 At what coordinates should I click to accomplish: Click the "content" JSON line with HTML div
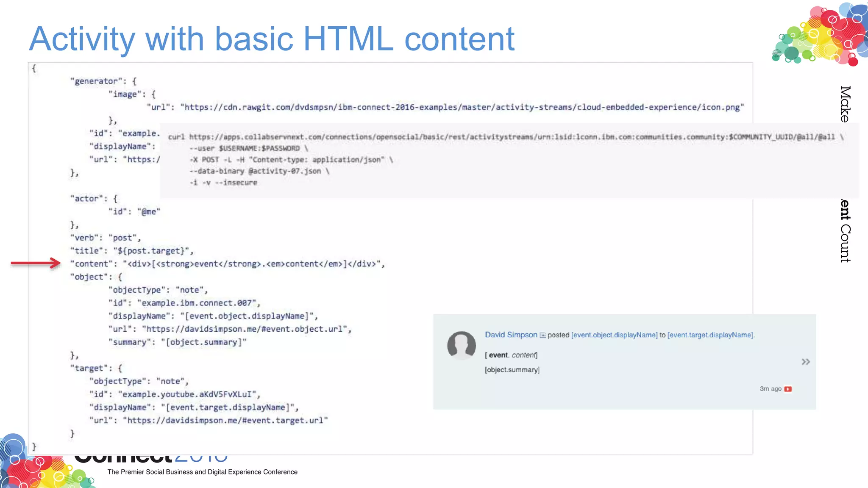click(x=228, y=264)
